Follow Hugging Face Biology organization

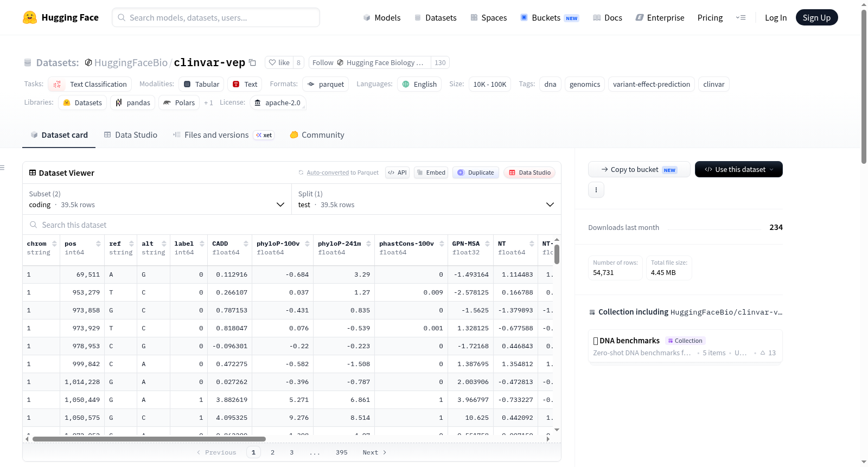pyautogui.click(x=369, y=62)
